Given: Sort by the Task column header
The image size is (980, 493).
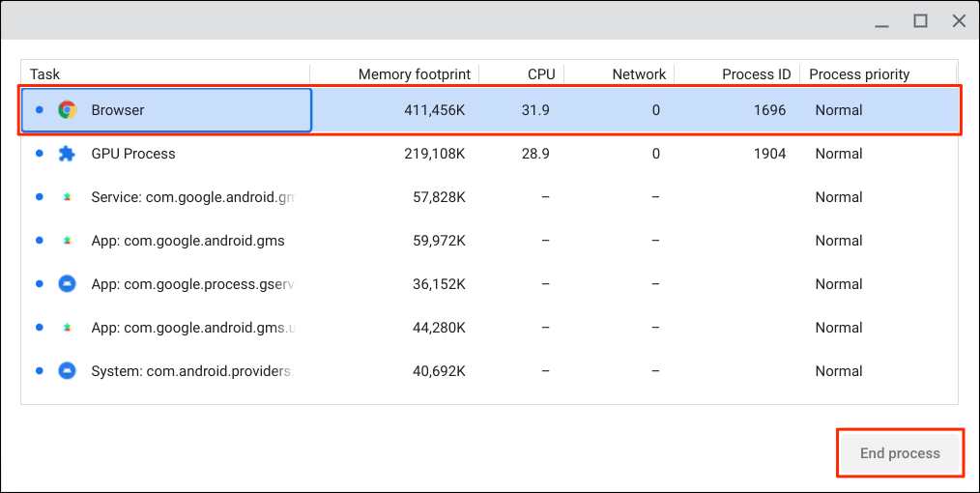Looking at the screenshot, I should [x=45, y=74].
